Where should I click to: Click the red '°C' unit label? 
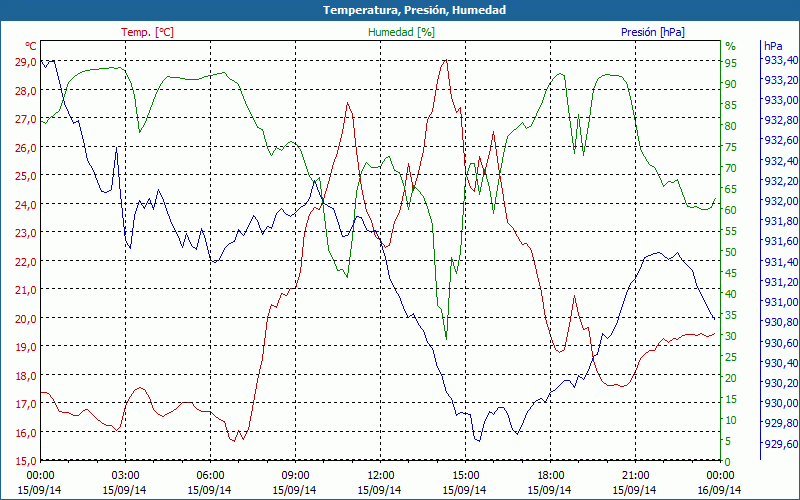31,46
